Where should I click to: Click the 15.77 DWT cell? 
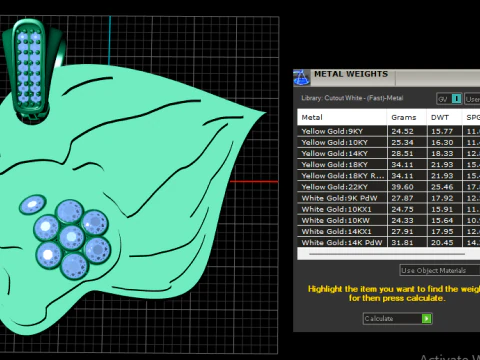[444, 131]
